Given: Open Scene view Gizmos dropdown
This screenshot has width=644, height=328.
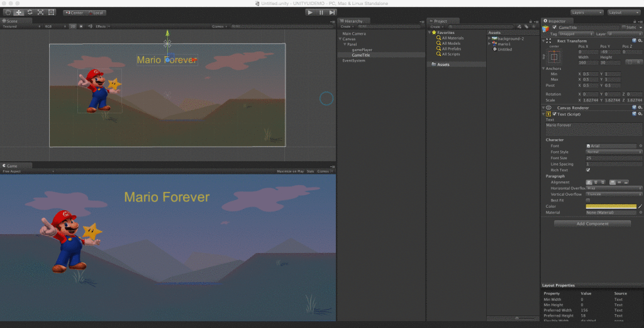Looking at the screenshot, I should [x=219, y=26].
